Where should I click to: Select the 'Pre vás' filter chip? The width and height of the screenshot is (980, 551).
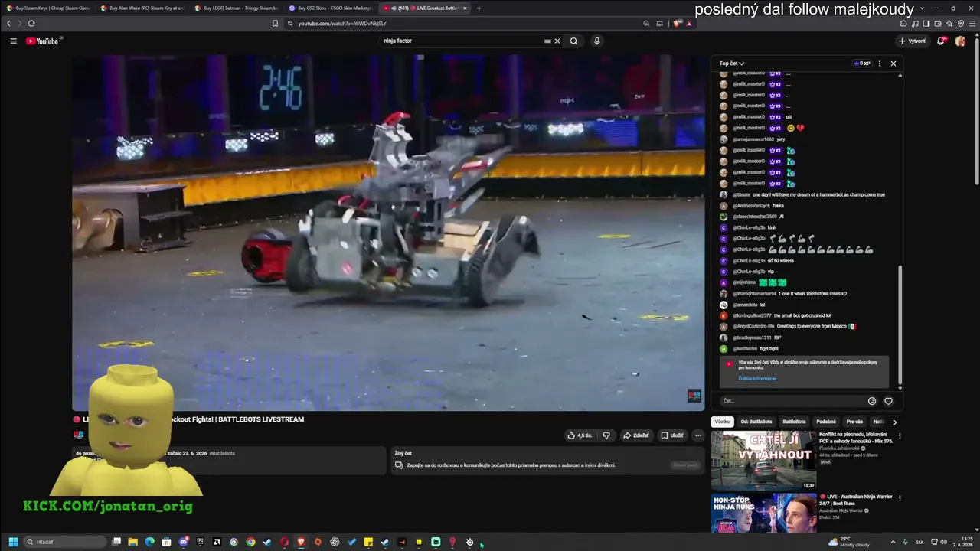[x=854, y=422]
